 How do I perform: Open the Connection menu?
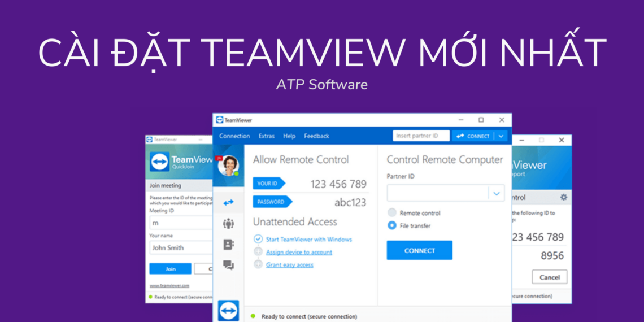[x=234, y=136]
